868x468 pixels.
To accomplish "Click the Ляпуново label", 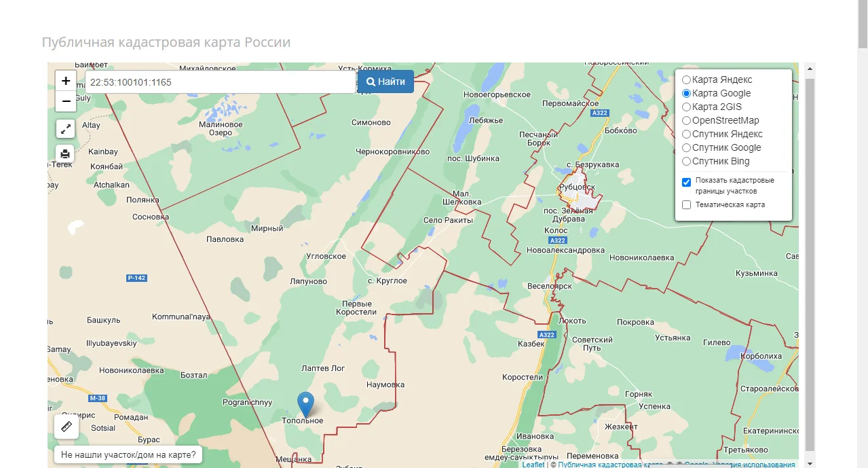I will [x=308, y=281].
